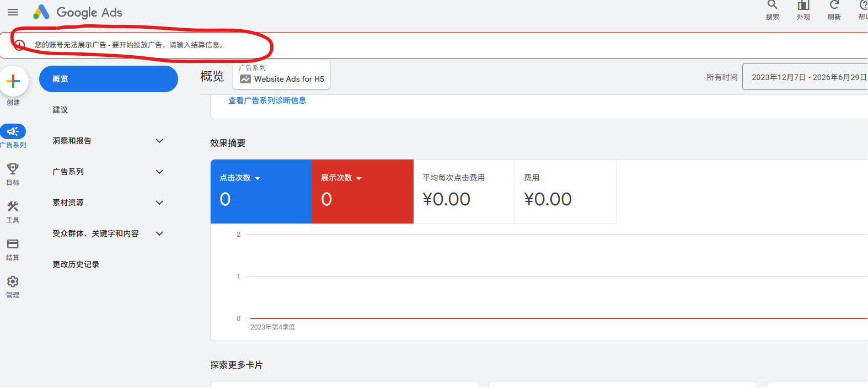Click 查看广告系列诊断信息 link
The height and width of the screenshot is (388, 868).
click(x=267, y=100)
